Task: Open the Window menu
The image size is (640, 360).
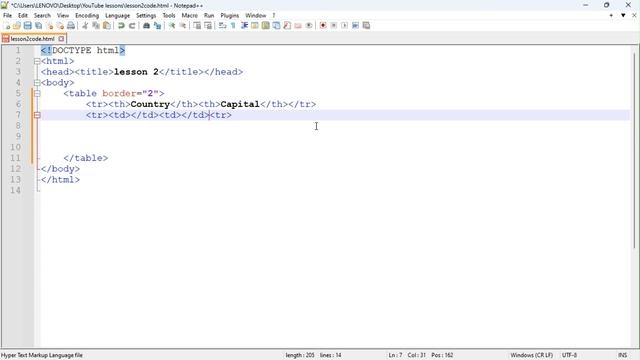Action: (x=256, y=16)
